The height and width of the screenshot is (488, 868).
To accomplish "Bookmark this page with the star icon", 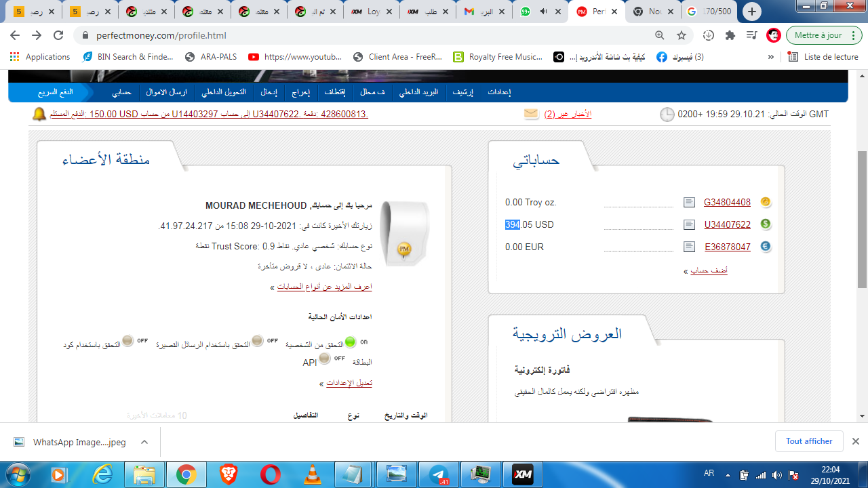I will 682,35.
